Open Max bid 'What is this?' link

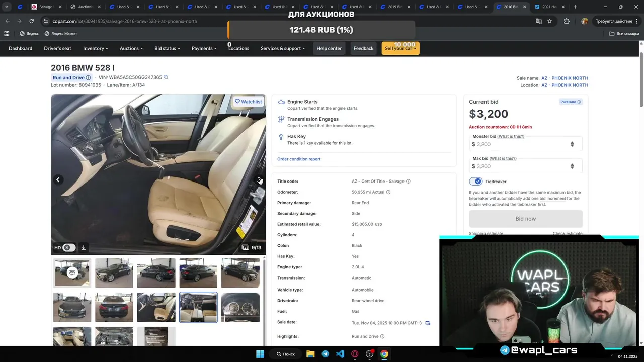click(x=503, y=159)
